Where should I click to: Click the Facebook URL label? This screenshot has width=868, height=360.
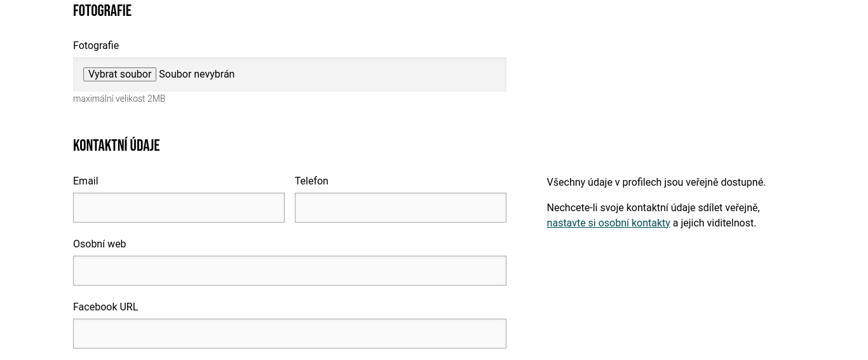click(x=105, y=307)
